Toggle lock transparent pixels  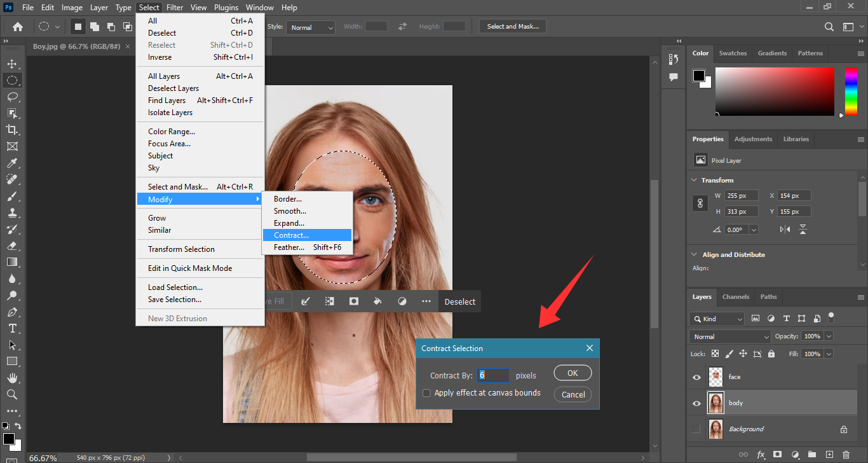(715, 354)
